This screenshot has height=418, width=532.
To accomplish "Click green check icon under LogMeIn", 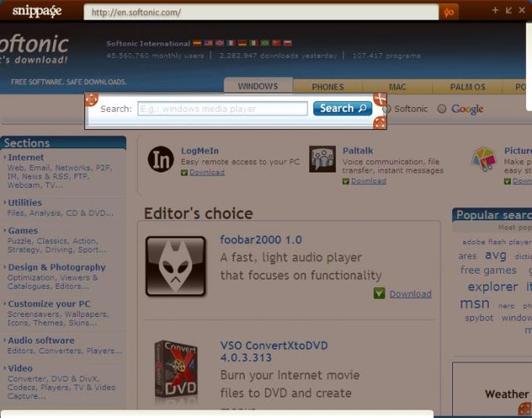I will (184, 172).
